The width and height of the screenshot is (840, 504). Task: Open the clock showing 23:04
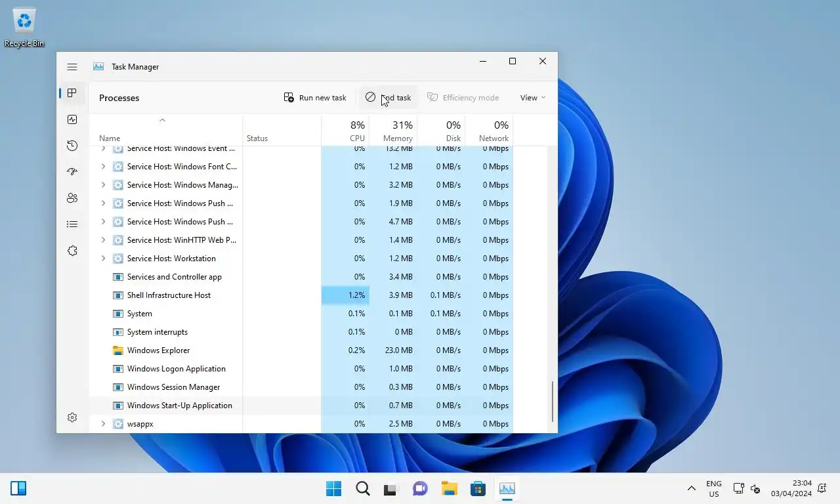[791, 489]
